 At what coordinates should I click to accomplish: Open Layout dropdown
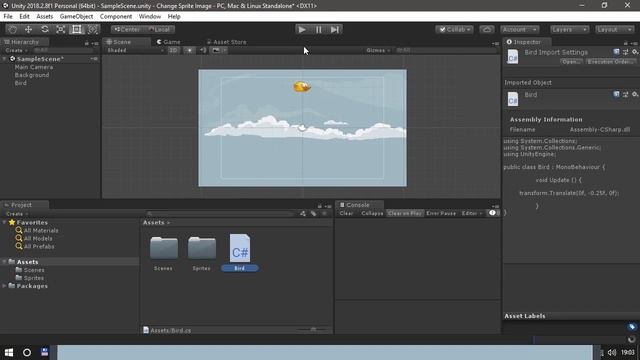(614, 29)
